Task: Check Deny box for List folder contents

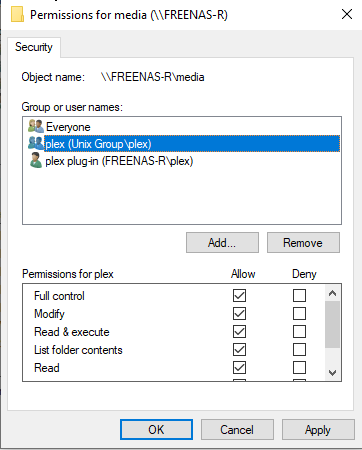Action: click(x=299, y=349)
